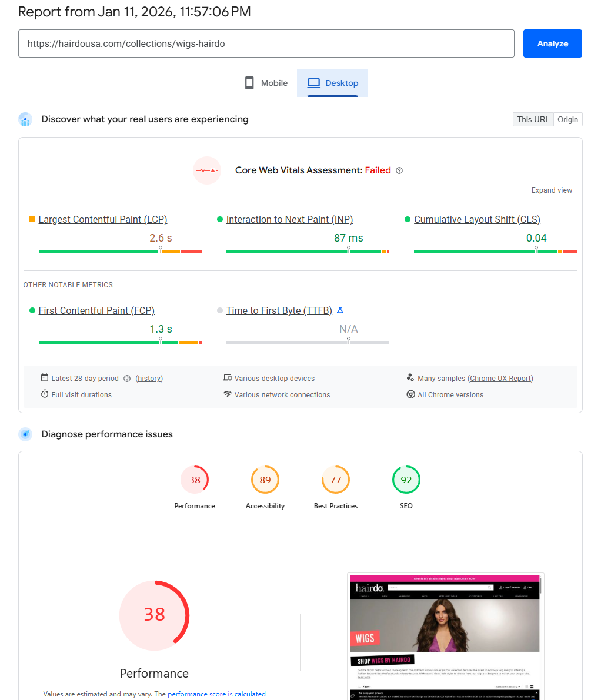The image size is (611, 700).
Task: Click the report date heading
Action: point(135,12)
